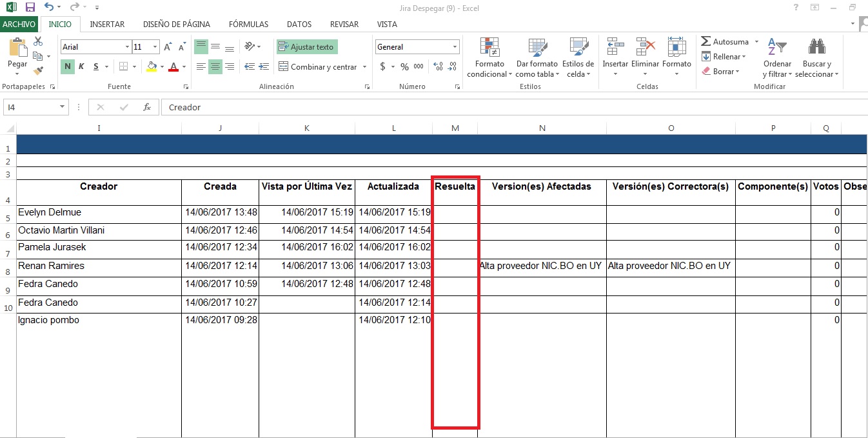The height and width of the screenshot is (438, 868).
Task: Open Combinar y centrar dropdown arrow
Action: (x=364, y=67)
